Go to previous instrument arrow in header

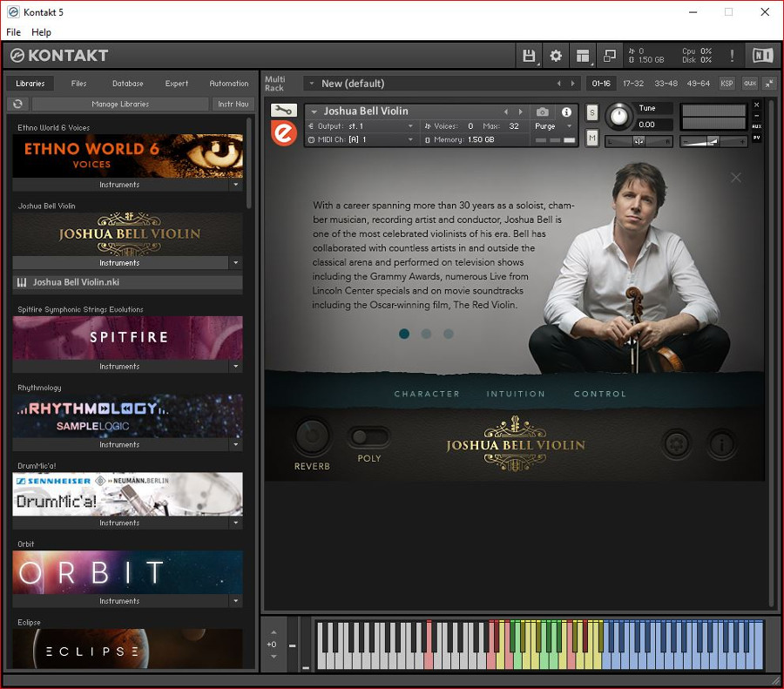point(506,112)
